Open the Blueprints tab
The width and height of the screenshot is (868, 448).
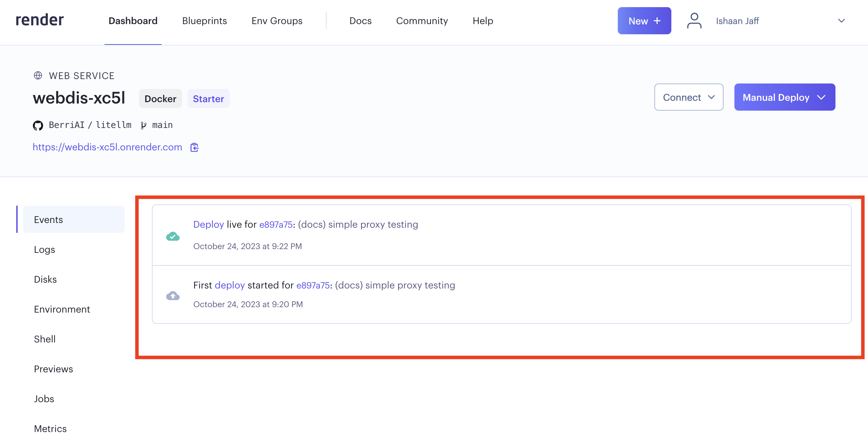(204, 21)
